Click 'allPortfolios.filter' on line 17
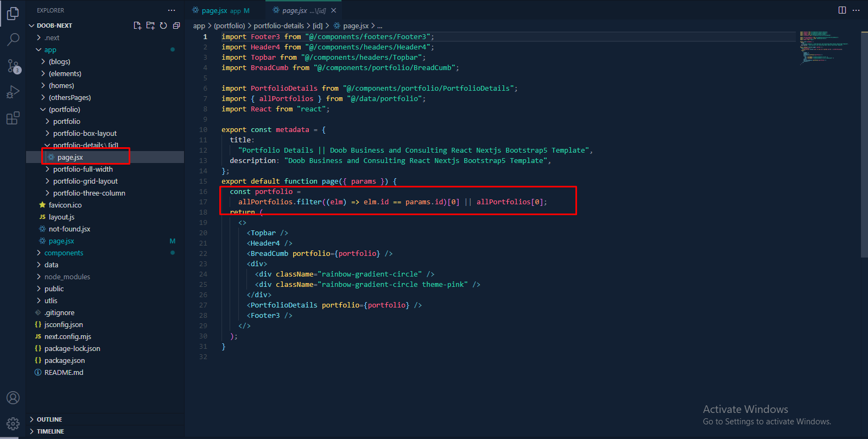Screen dimensions: 868x439 tap(280, 202)
